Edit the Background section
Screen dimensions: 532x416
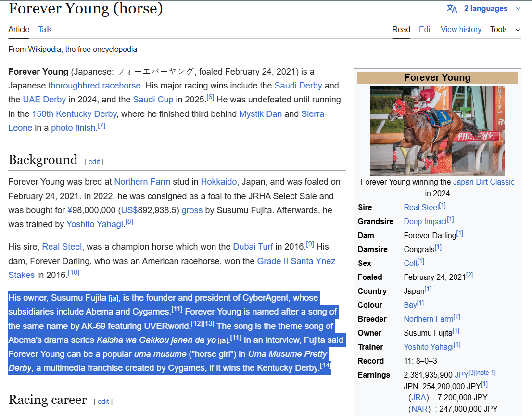[x=94, y=162]
